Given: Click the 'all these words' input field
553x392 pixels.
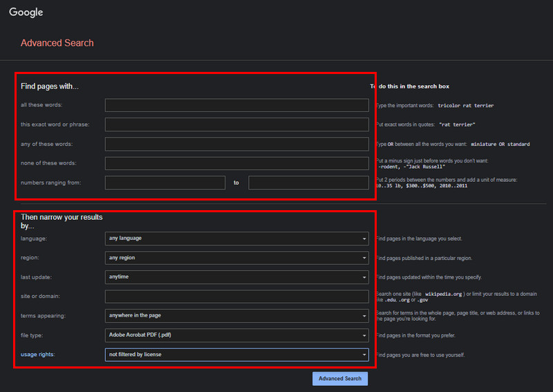Looking at the screenshot, I should tap(236, 105).
